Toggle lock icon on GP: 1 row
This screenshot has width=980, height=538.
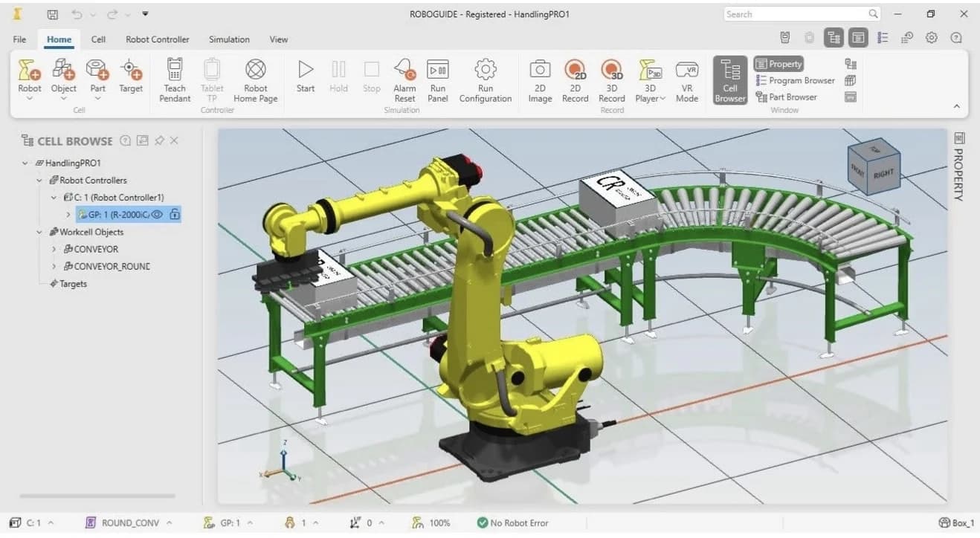tap(174, 215)
